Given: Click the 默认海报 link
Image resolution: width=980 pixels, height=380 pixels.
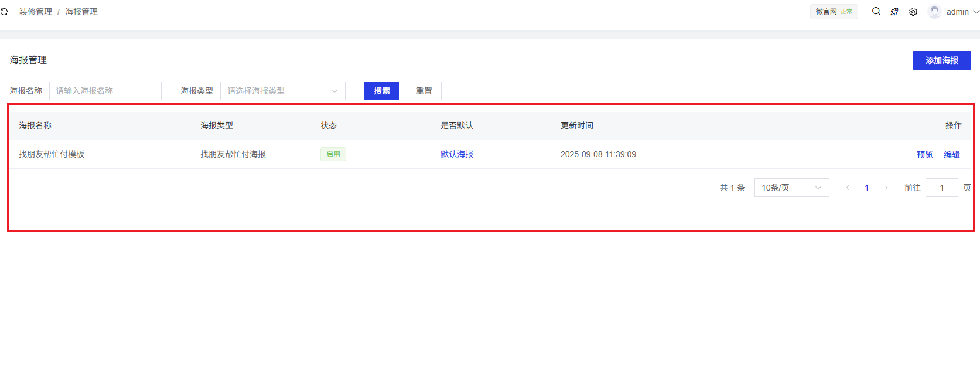Looking at the screenshot, I should pyautogui.click(x=456, y=154).
